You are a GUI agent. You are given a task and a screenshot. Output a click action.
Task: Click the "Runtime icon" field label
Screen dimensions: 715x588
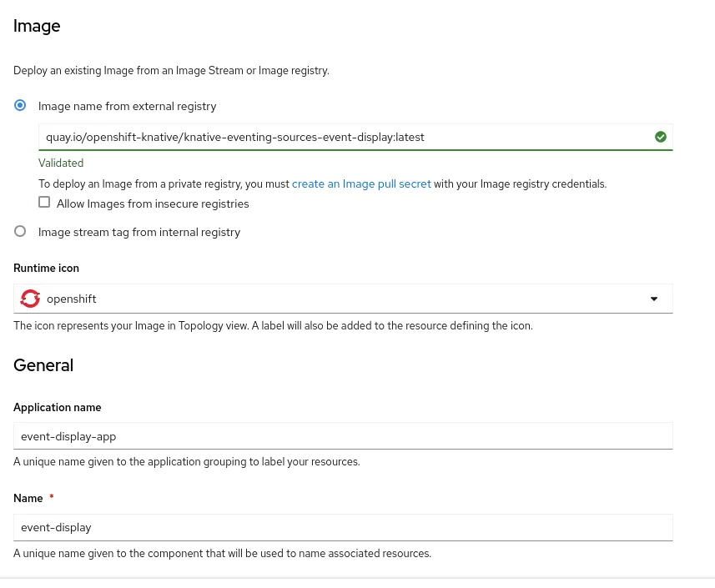click(47, 268)
